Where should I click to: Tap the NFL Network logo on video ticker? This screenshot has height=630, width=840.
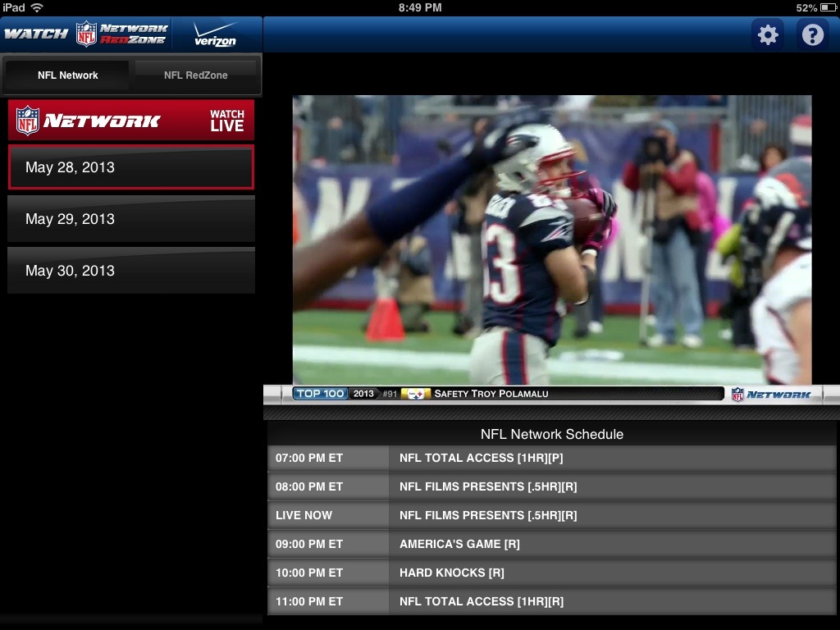coord(770,395)
